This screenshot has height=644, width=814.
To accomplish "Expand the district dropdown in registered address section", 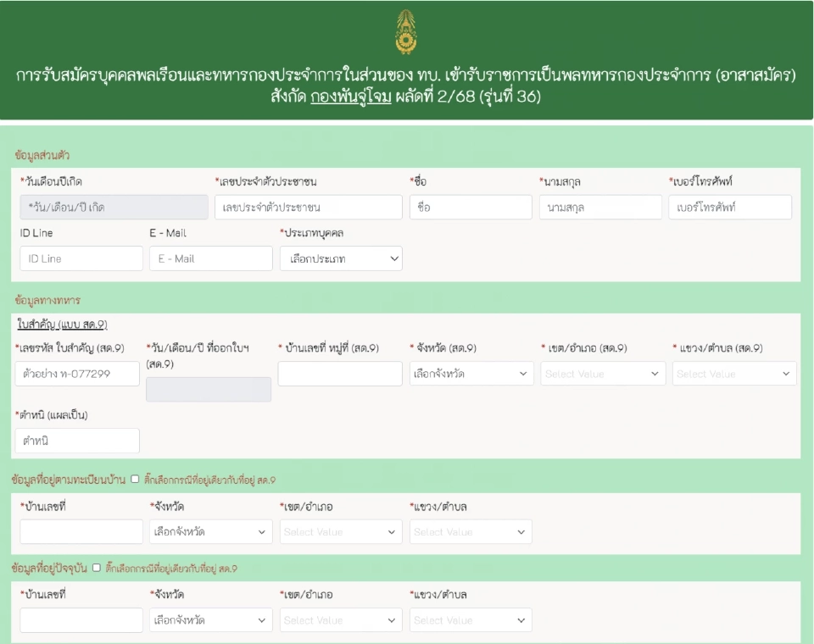I will pos(341,532).
